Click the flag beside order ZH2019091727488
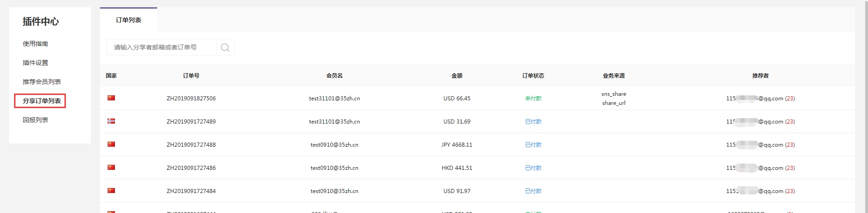This screenshot has width=868, height=213. click(x=111, y=144)
